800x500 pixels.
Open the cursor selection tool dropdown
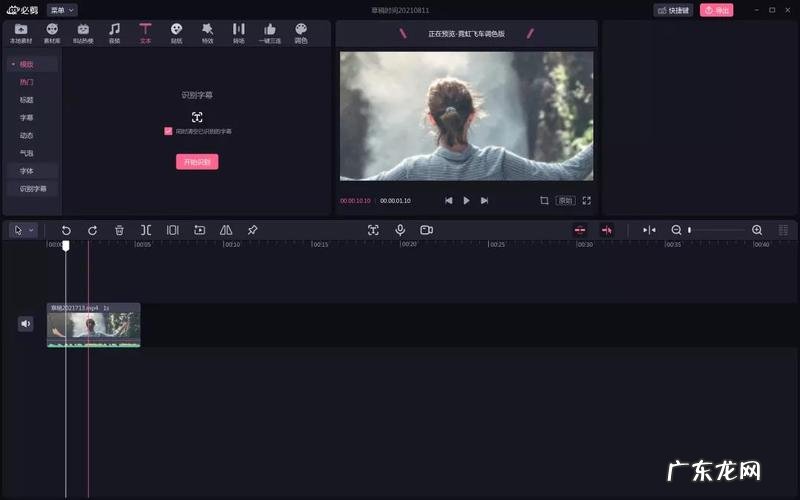(x=23, y=230)
